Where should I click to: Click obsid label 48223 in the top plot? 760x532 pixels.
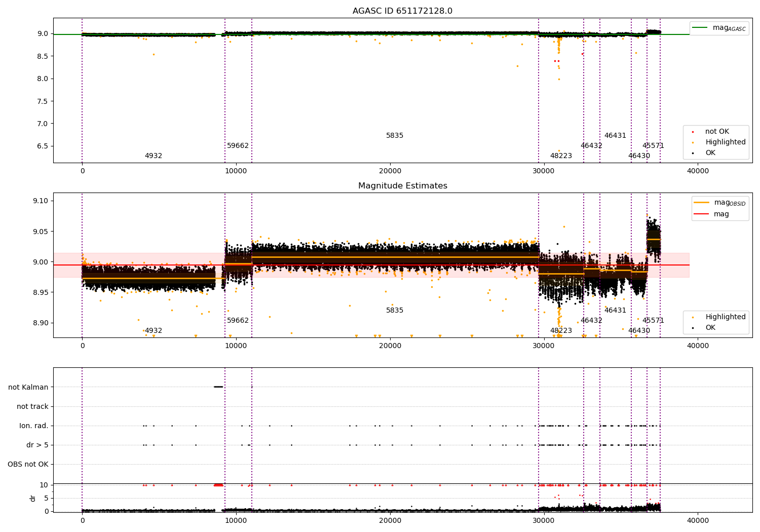561,156
